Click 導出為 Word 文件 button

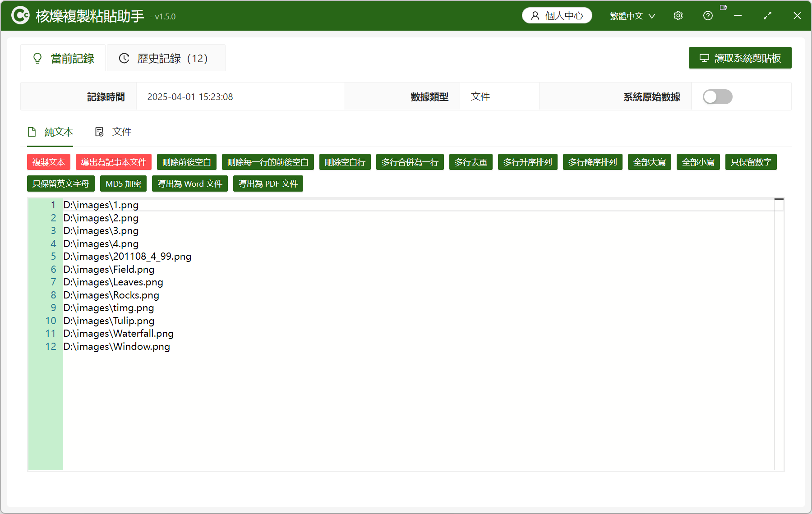[190, 184]
